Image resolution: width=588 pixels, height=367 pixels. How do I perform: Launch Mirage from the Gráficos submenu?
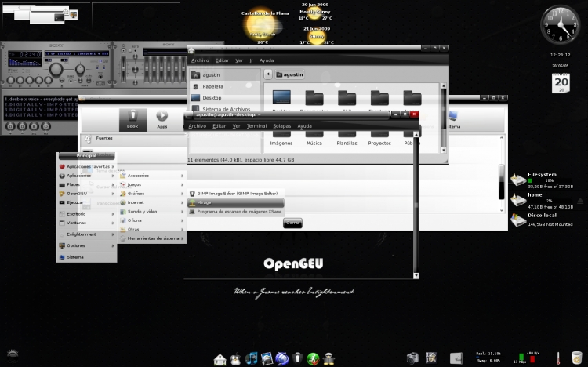tap(235, 202)
